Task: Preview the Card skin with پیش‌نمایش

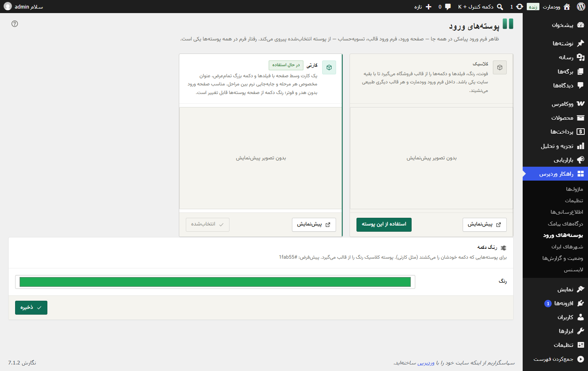Action: (314, 224)
